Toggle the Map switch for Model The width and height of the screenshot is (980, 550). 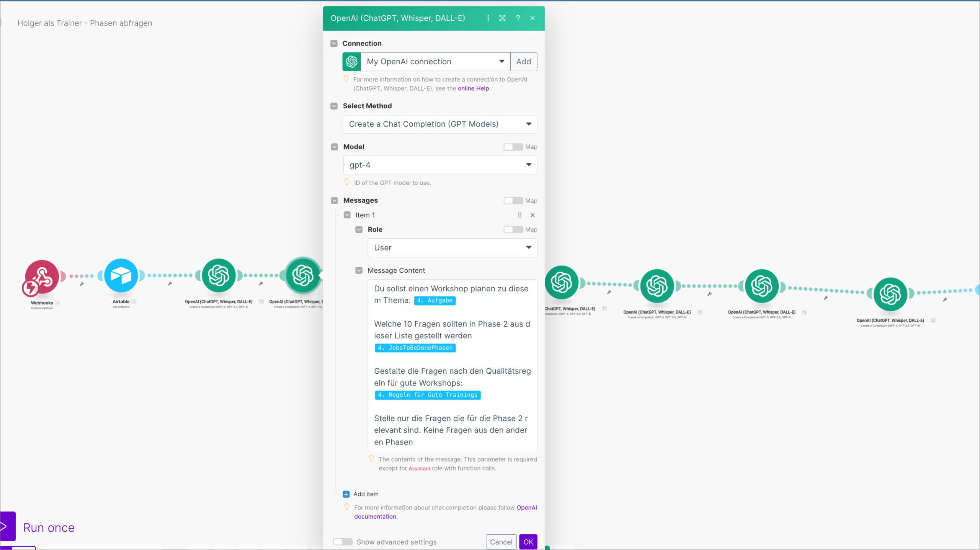[513, 147]
